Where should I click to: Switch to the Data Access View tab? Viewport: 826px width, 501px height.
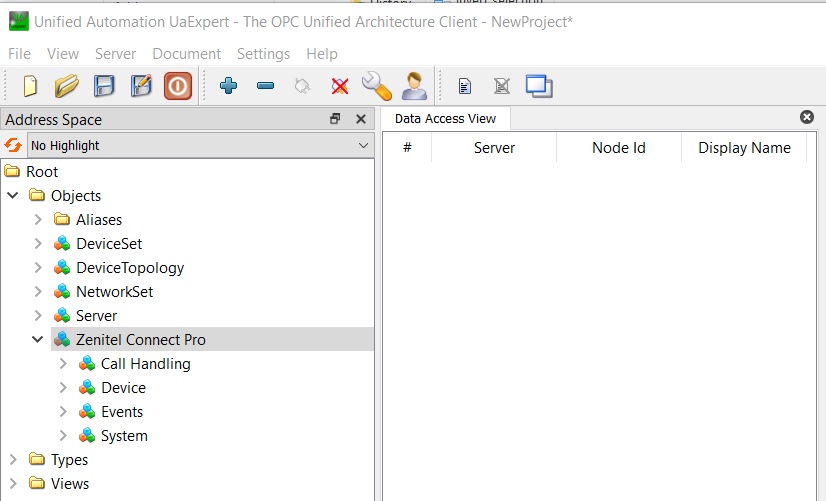pyautogui.click(x=445, y=119)
